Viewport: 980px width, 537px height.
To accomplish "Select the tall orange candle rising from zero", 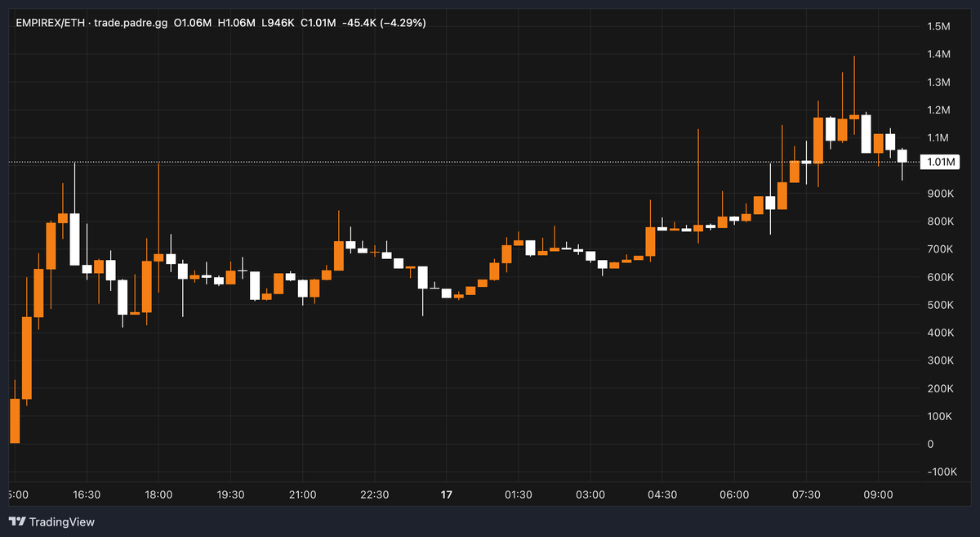I will pyautogui.click(x=15, y=421).
